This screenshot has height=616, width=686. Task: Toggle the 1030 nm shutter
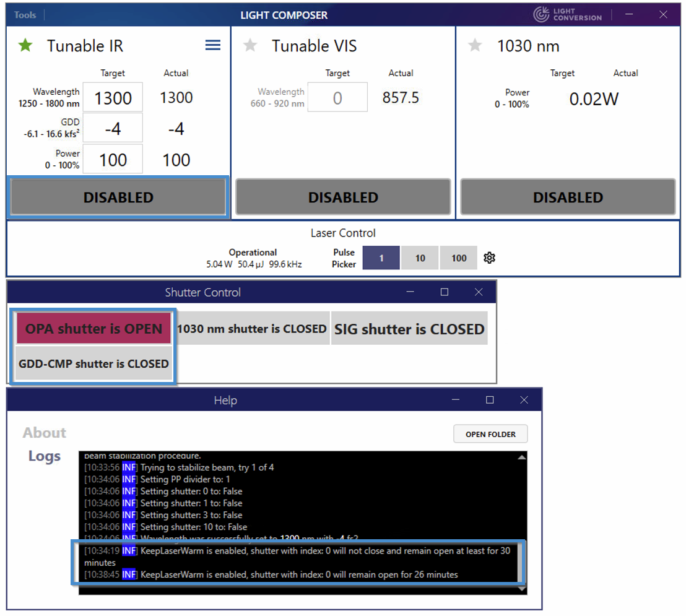252,329
